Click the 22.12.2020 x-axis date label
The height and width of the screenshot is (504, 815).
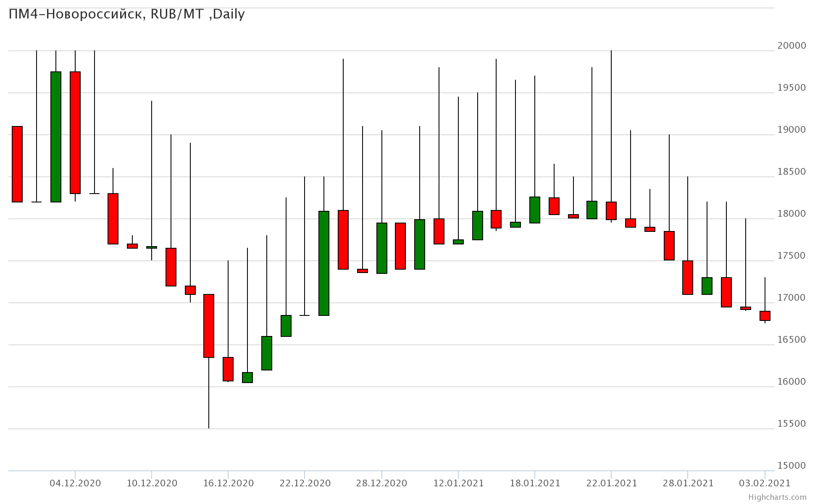click(305, 483)
